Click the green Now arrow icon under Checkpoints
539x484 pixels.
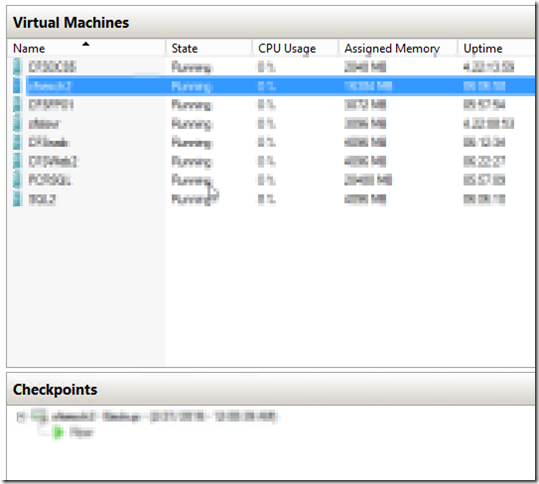coord(58,432)
